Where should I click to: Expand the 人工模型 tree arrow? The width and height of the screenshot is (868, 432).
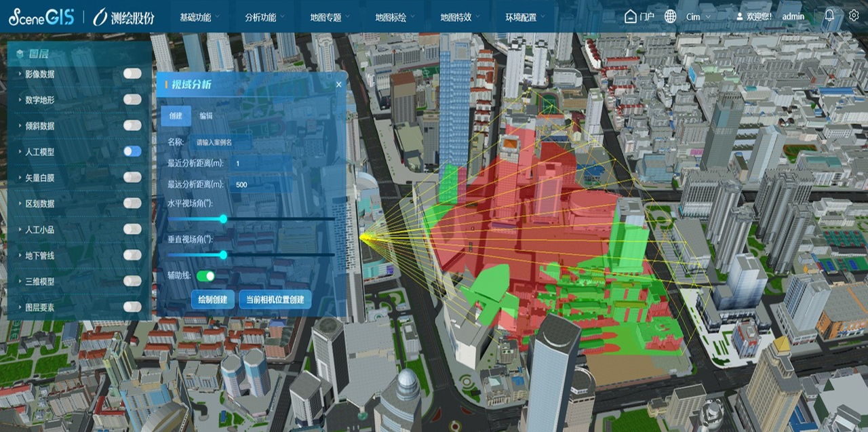point(20,152)
